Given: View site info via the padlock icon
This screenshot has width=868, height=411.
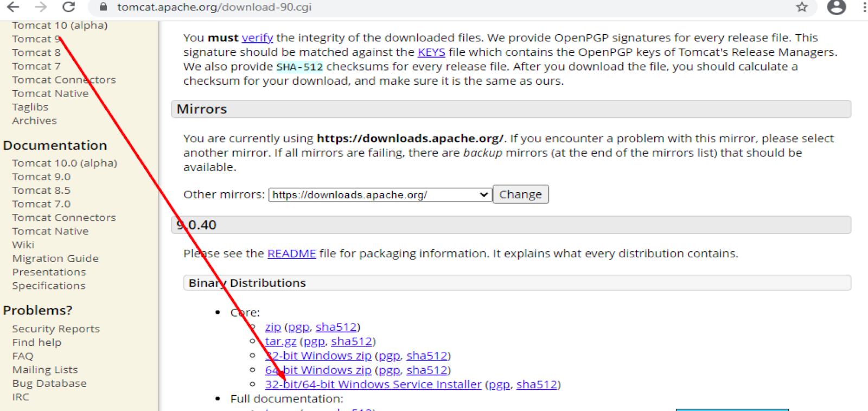Looking at the screenshot, I should coord(104,7).
